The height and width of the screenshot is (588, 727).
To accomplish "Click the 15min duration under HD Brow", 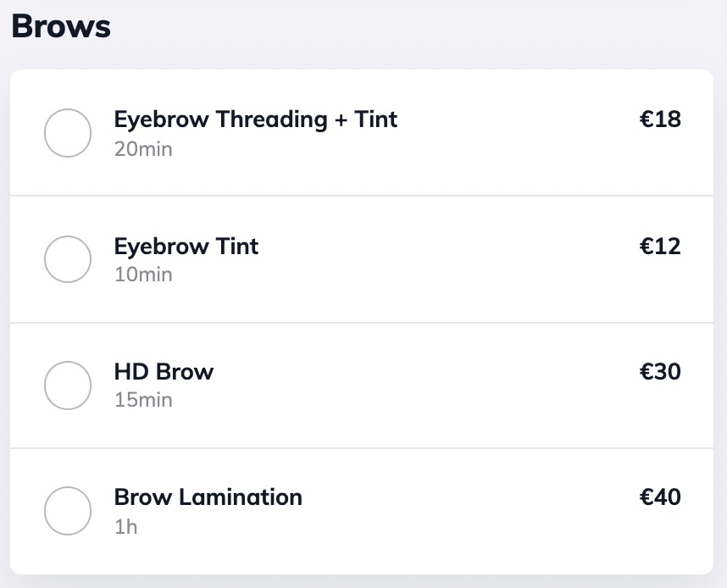I will pos(143,400).
